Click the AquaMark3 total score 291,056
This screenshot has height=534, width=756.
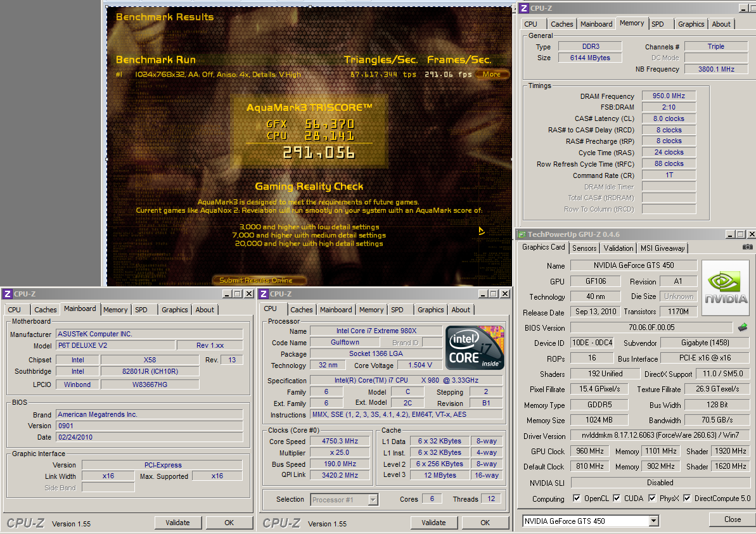click(319, 153)
